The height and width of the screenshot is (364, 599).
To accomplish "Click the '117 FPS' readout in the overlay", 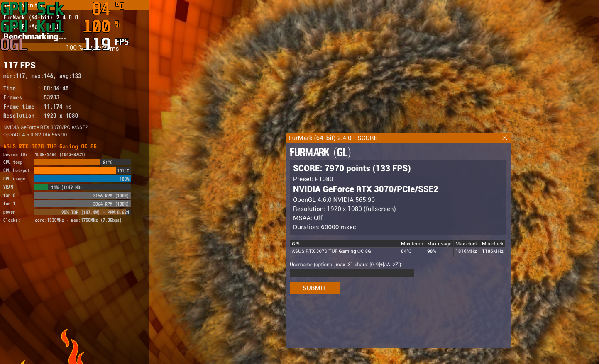I will tap(20, 65).
